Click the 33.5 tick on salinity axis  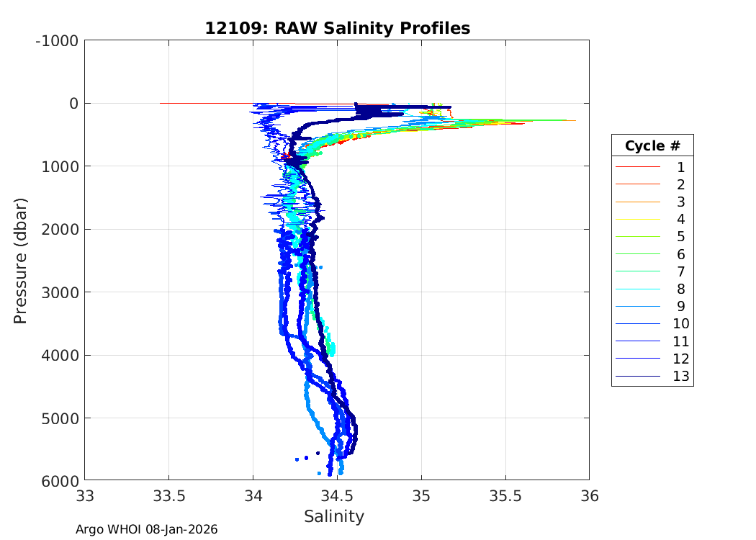(168, 496)
